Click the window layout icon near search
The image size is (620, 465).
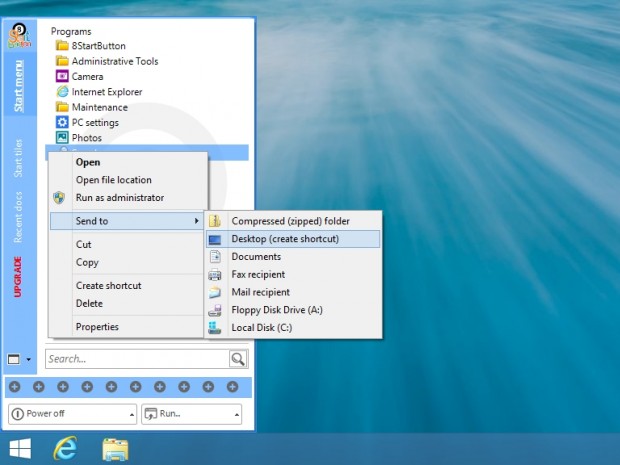pyautogui.click(x=14, y=359)
